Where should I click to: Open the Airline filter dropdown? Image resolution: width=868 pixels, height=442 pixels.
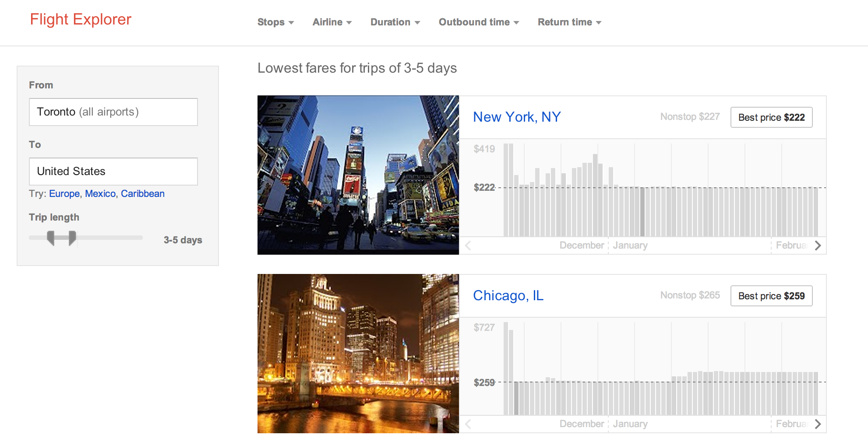point(332,22)
